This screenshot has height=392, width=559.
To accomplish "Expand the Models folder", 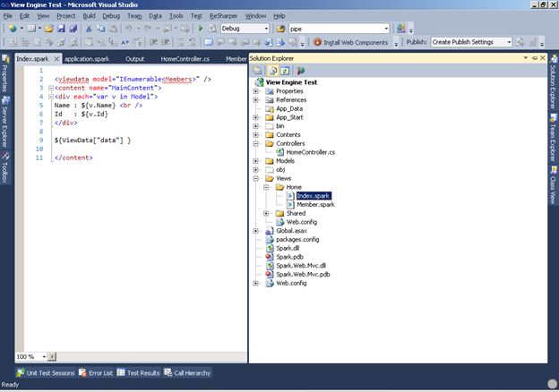I will pos(255,161).
